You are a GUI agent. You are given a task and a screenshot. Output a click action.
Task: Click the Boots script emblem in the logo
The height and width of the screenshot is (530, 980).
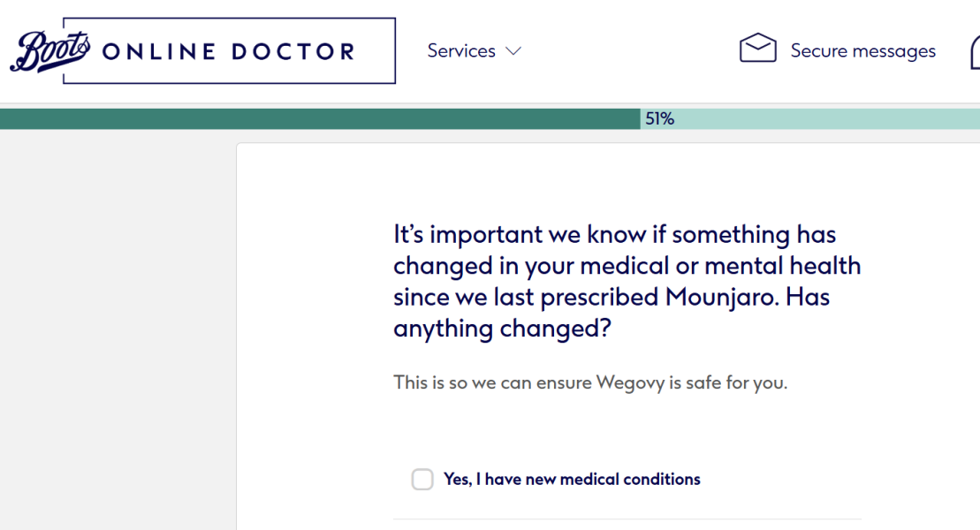coord(49,50)
